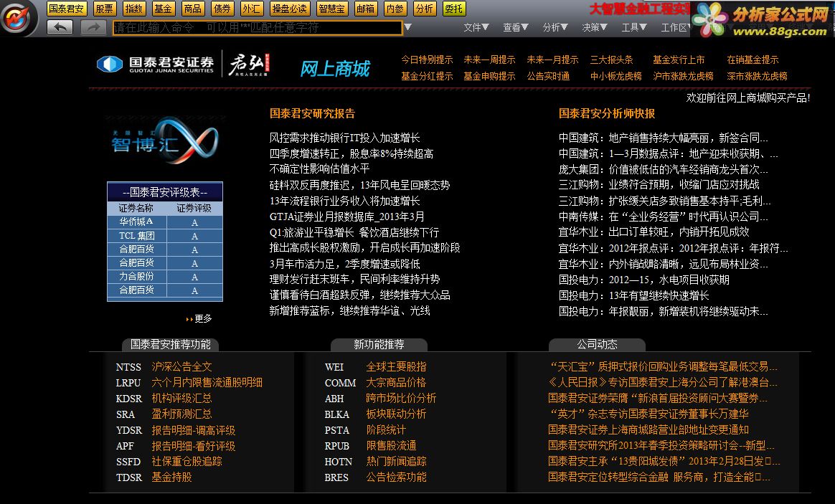The image size is (835, 504).
Task: Expand the 工具 menu
Action: 634,27
